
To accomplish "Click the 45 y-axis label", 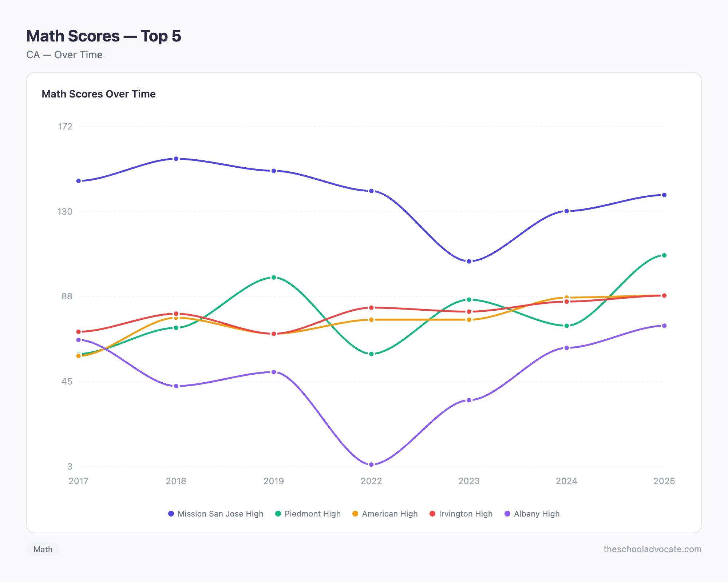I will click(67, 382).
